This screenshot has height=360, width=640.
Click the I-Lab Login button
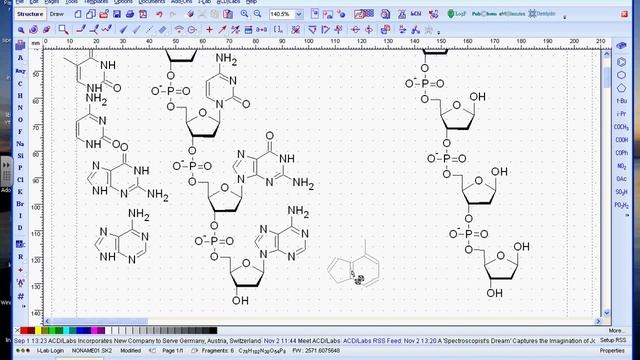point(50,351)
